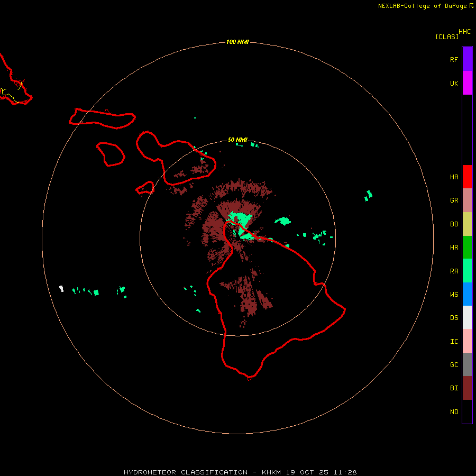
Task: Select the GC gray legend swatch
Action: click(467, 364)
